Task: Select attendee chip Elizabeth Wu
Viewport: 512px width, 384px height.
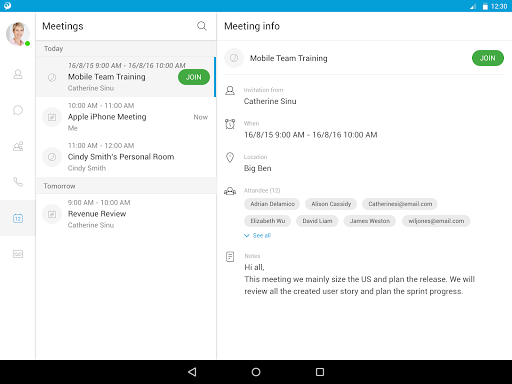Action: pos(268,221)
